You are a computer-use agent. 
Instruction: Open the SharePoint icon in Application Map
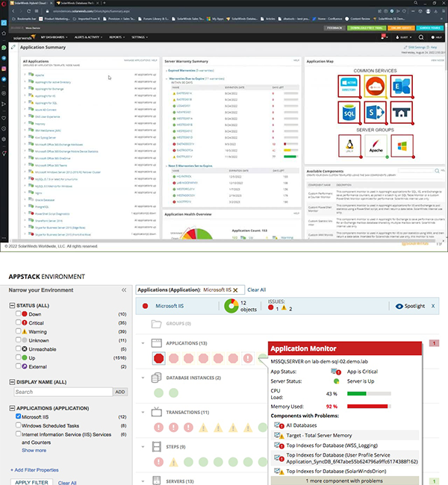click(x=376, y=113)
